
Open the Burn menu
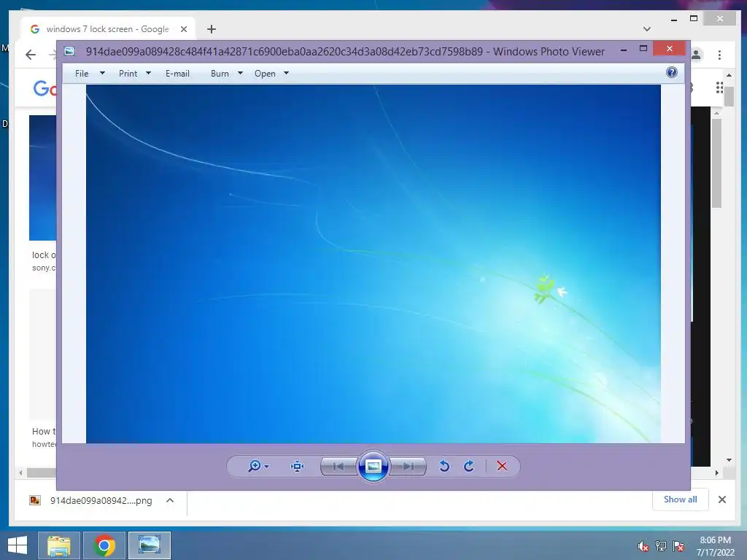pos(220,74)
